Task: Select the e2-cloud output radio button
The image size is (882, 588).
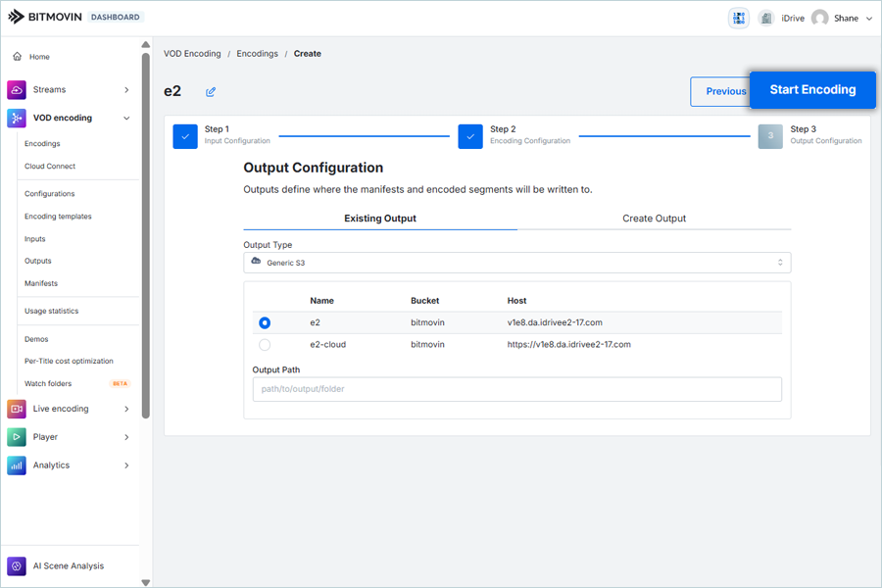Action: click(x=265, y=345)
